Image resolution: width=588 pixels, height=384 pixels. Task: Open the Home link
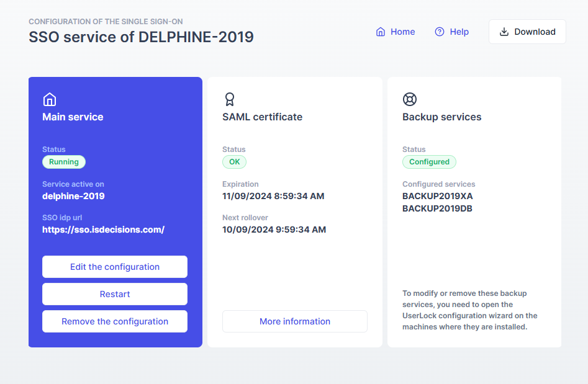click(396, 32)
